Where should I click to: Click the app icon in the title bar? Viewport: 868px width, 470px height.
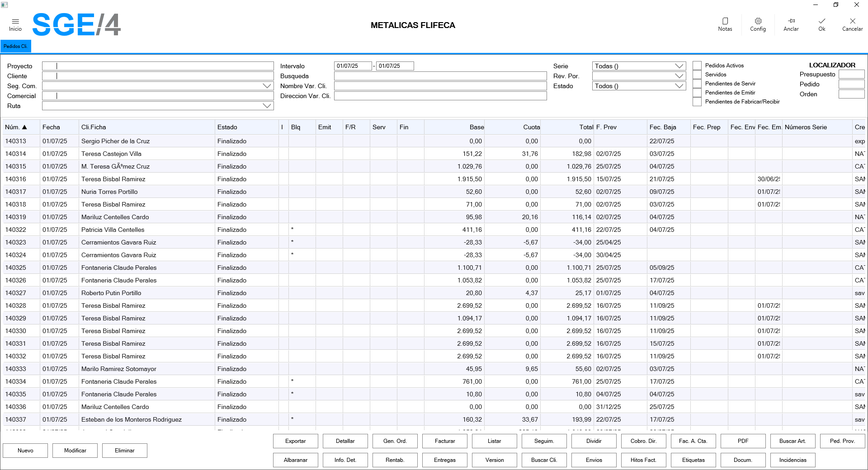tap(5, 5)
